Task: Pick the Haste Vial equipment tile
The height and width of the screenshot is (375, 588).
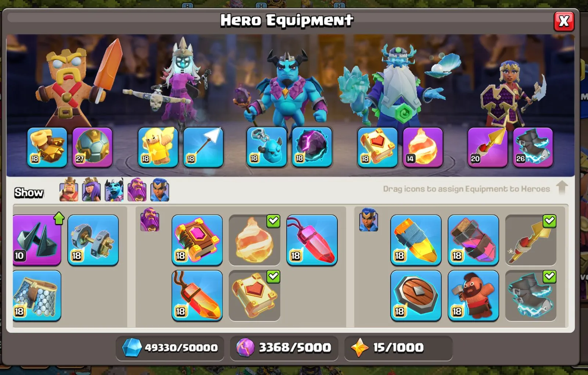Action: pyautogui.click(x=473, y=240)
